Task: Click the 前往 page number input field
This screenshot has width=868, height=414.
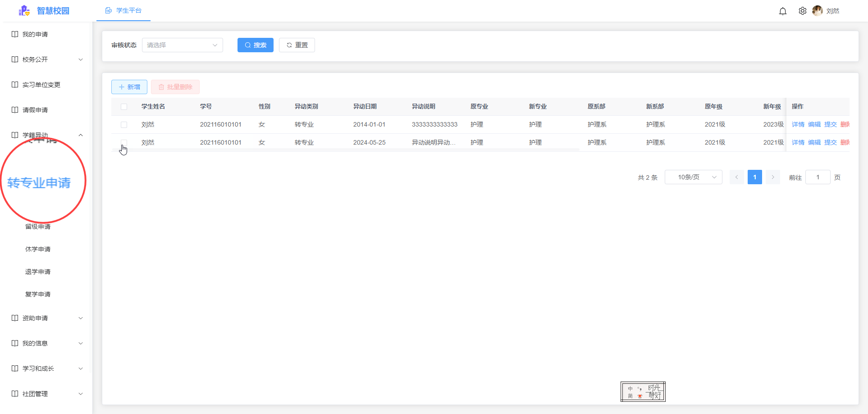Action: [x=818, y=177]
